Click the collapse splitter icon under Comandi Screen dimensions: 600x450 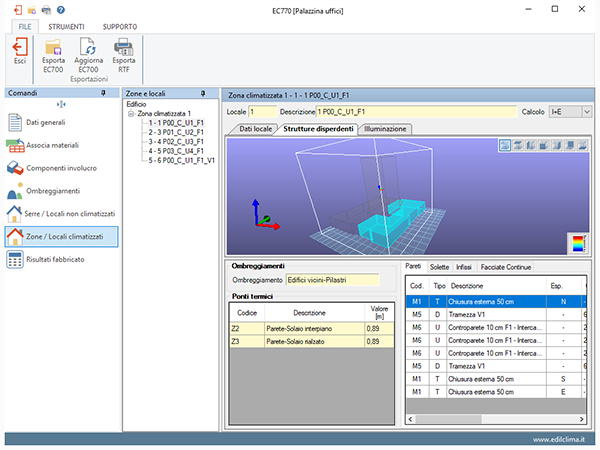61,104
